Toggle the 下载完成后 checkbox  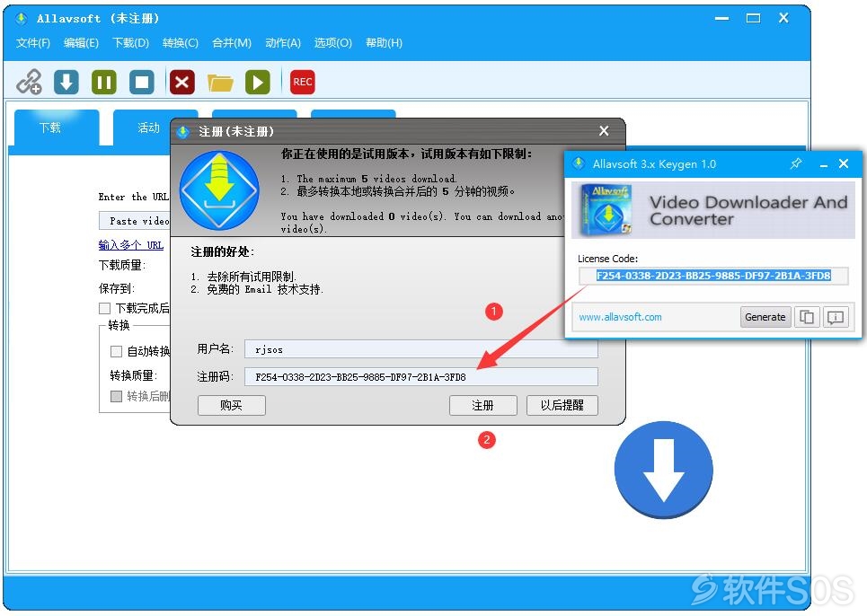[x=104, y=308]
